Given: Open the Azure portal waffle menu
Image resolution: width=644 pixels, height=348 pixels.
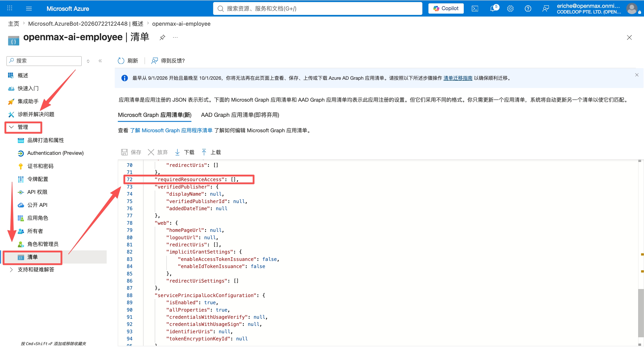Looking at the screenshot, I should [x=9, y=8].
